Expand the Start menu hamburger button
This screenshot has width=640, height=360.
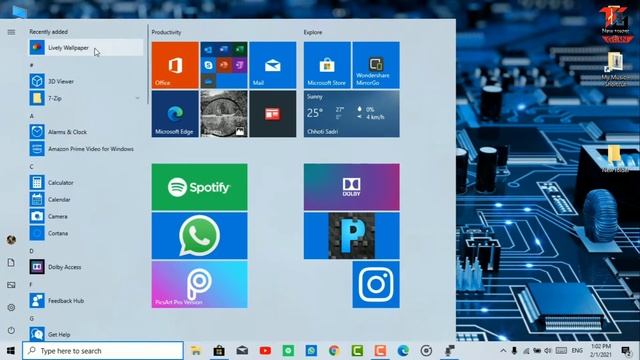click(11, 32)
